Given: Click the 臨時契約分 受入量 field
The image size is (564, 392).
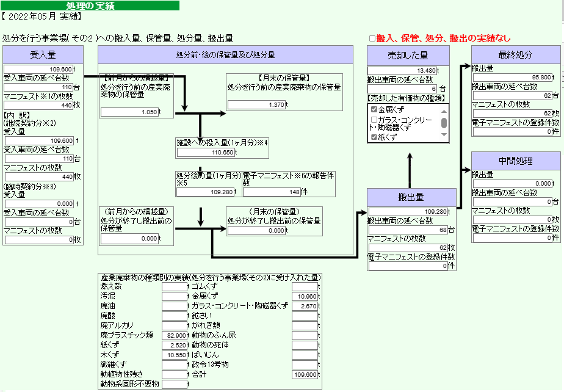Looking at the screenshot, I should click(x=39, y=203).
